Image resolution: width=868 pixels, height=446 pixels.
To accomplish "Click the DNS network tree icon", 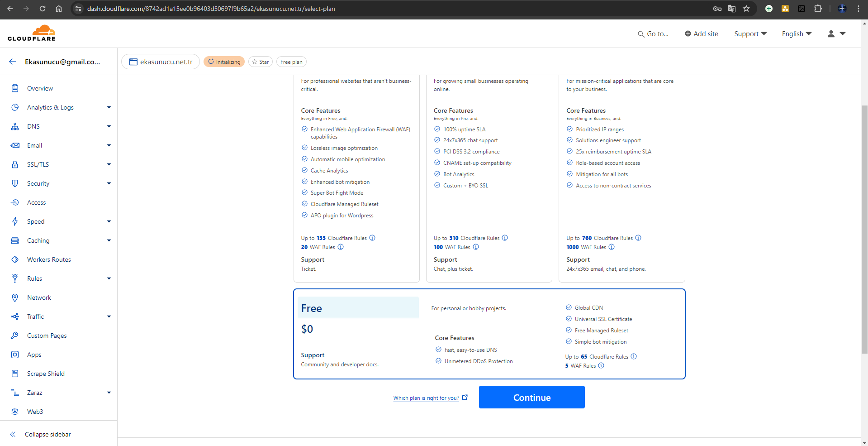I will (x=15, y=126).
